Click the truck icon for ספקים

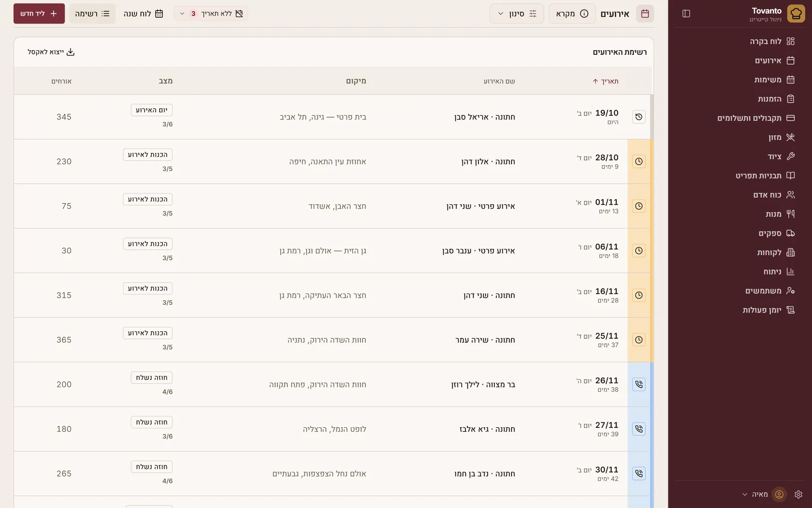tap(790, 233)
